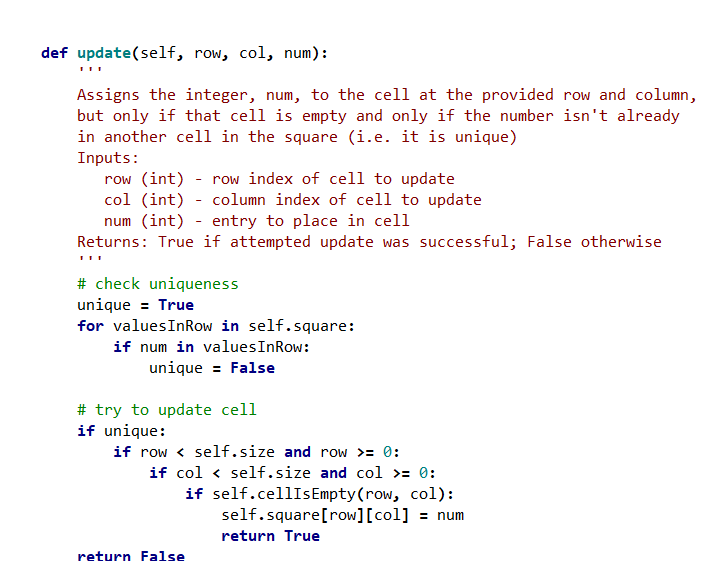Click the function name 'update'
Screen dimensions: 723x561
[104, 53]
